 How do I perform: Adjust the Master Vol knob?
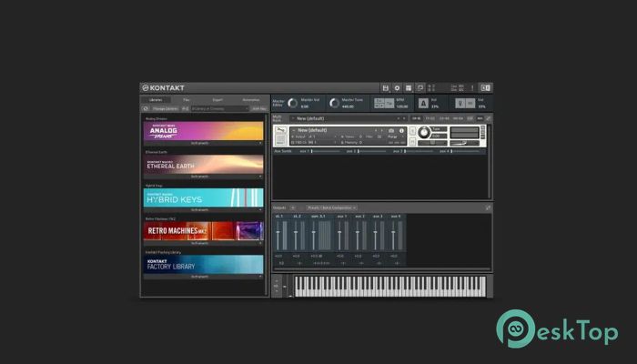pos(292,103)
